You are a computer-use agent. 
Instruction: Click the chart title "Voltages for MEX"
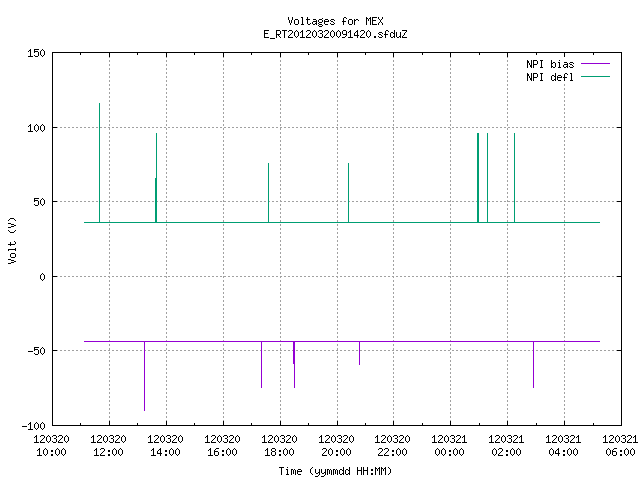click(x=335, y=21)
